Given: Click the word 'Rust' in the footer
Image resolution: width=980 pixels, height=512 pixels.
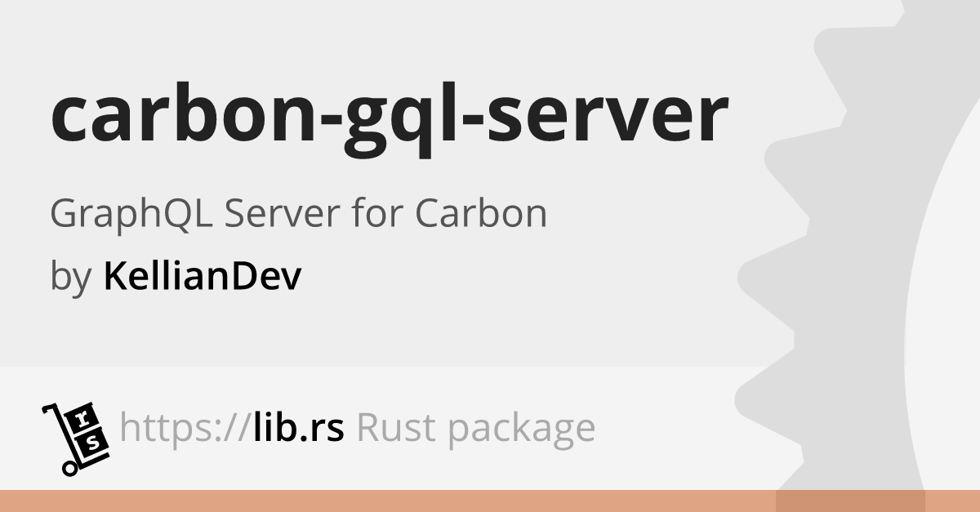Looking at the screenshot, I should point(394,429).
